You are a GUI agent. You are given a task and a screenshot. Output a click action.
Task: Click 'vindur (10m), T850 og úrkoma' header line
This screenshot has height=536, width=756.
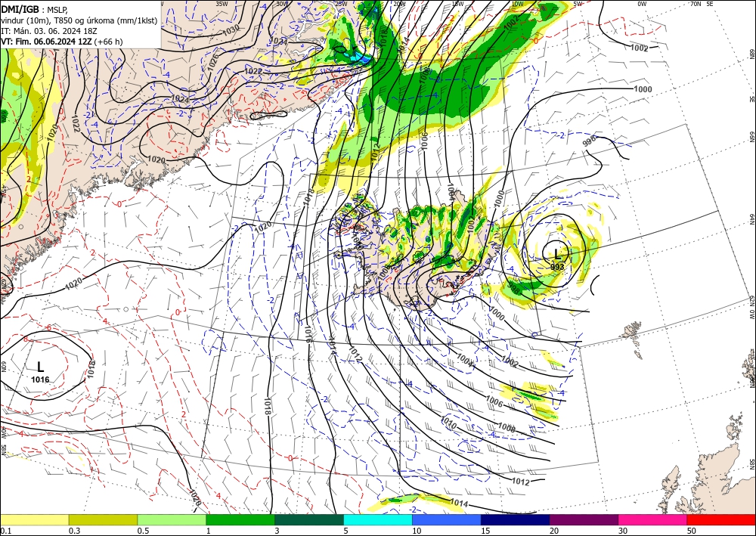79,20
